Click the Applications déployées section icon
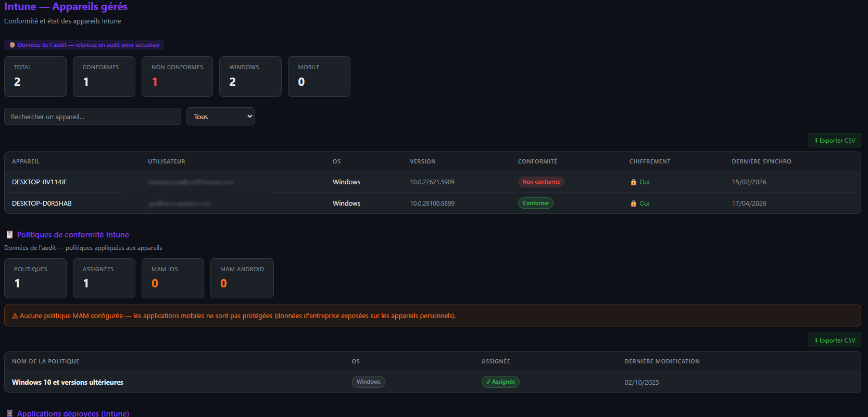The width and height of the screenshot is (868, 417). [9, 413]
